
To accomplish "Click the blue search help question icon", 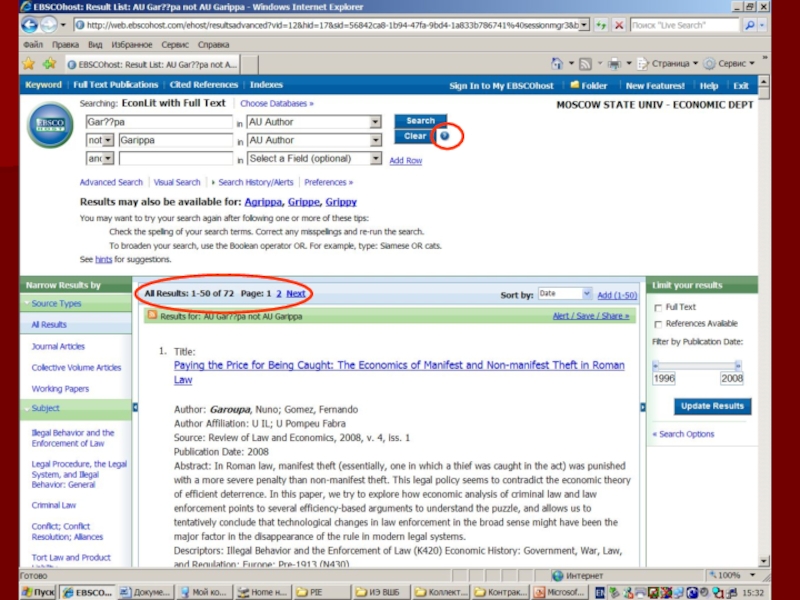I will (x=445, y=136).
